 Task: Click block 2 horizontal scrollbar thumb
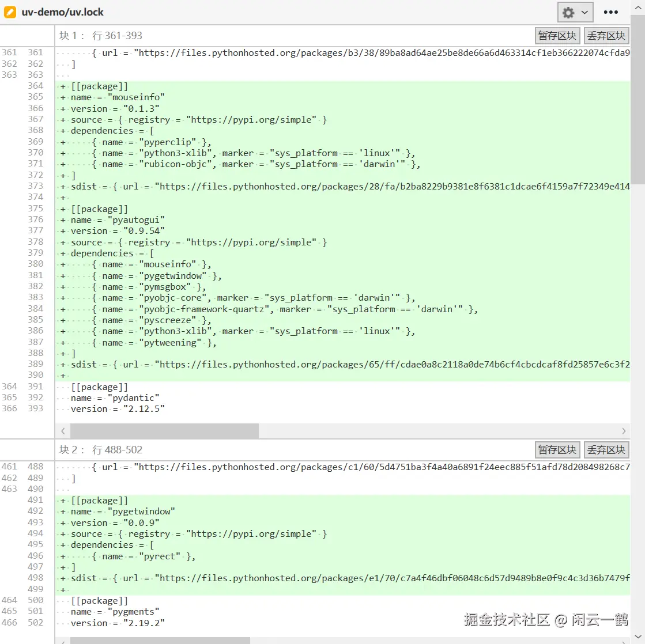pyautogui.click(x=160, y=640)
